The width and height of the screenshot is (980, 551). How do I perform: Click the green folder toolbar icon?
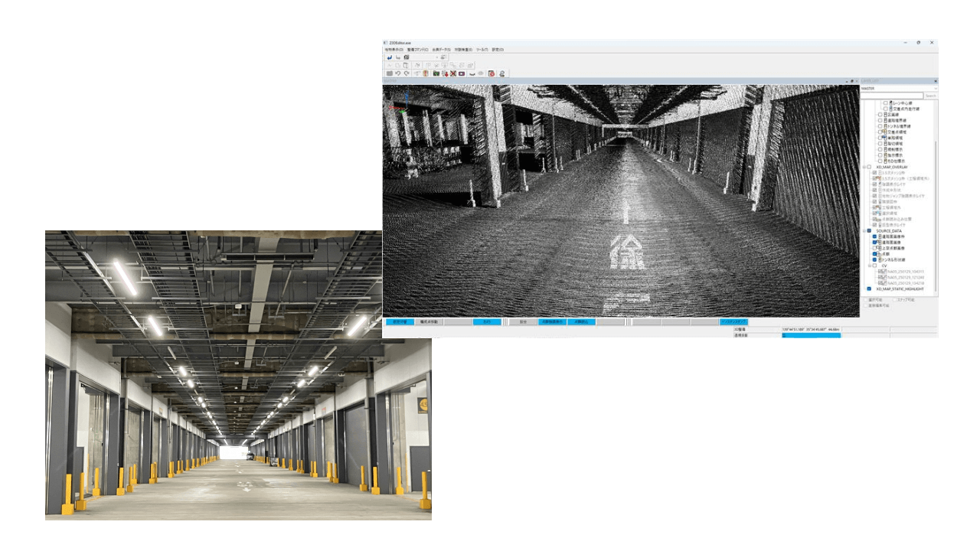436,73
